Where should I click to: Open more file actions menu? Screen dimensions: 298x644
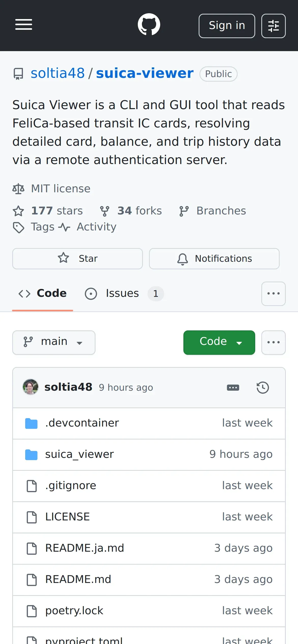click(273, 342)
